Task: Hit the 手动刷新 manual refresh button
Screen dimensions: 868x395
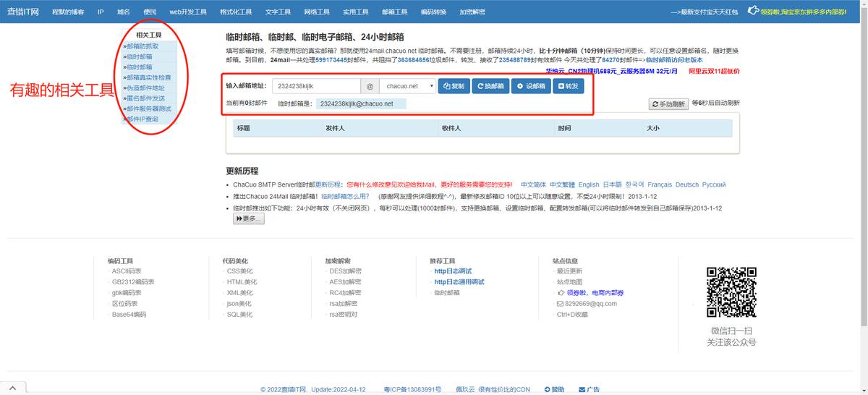Action: tap(668, 104)
